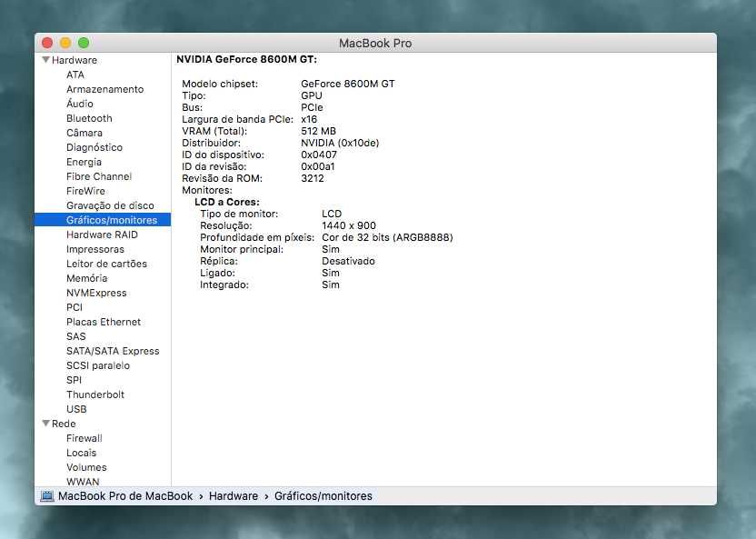Click the x16 PCIe width value
756x539 pixels.
309,119
